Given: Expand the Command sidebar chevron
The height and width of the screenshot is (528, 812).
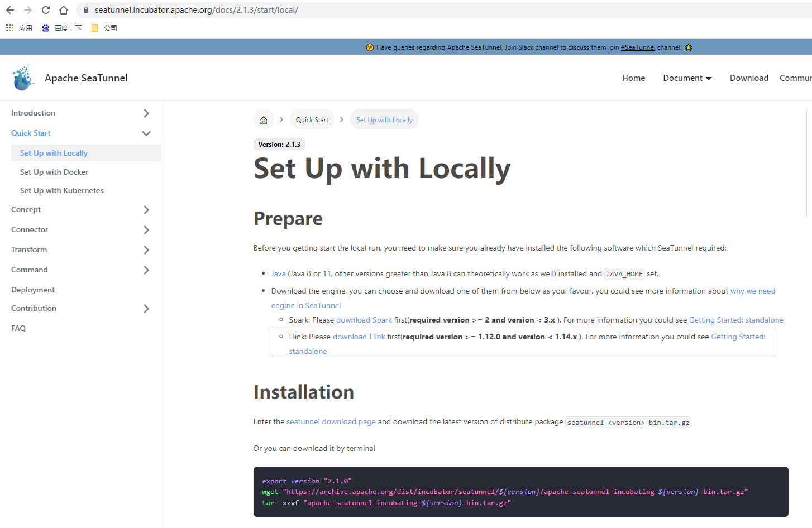Looking at the screenshot, I should (146, 270).
